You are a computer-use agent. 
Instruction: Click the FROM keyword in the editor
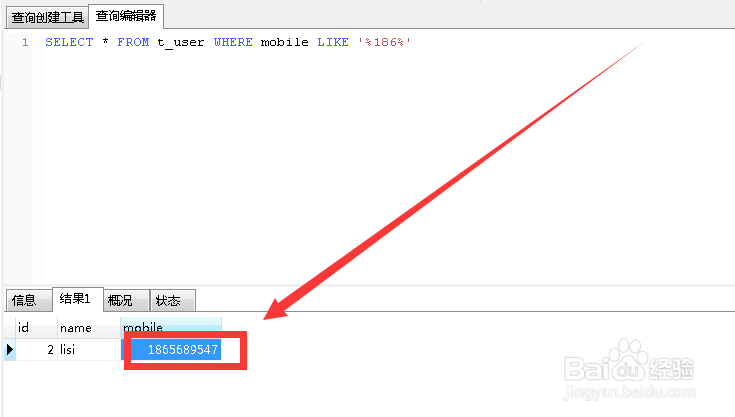(133, 42)
